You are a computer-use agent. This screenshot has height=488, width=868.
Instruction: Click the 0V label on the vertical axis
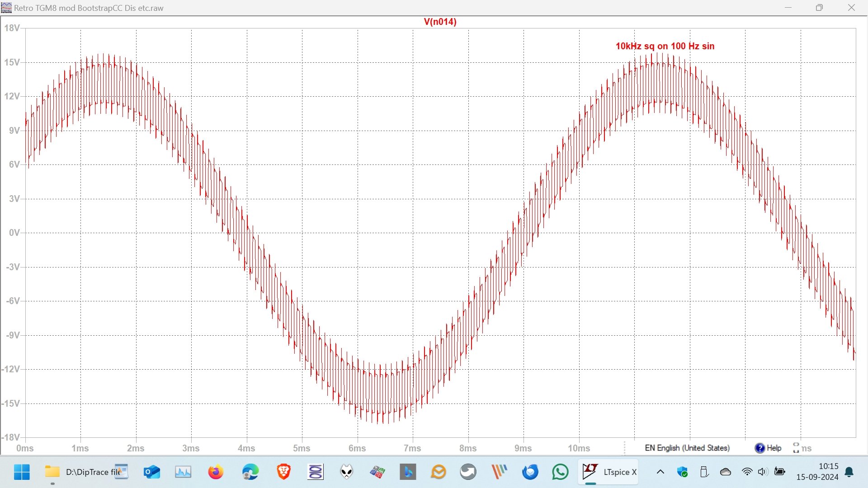14,233
